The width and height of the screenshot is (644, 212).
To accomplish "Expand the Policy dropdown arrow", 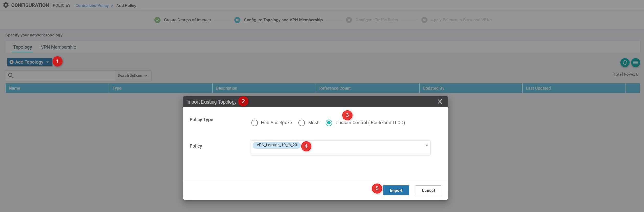I will pos(426,145).
